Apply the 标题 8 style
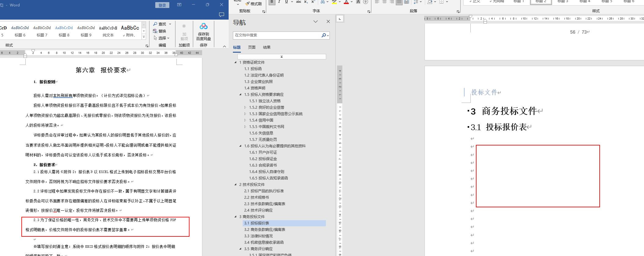This screenshot has height=256, width=644. point(64,31)
